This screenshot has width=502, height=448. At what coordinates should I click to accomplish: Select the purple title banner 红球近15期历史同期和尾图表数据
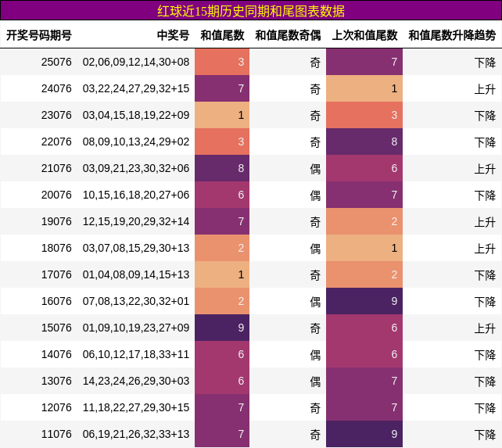(251, 11)
